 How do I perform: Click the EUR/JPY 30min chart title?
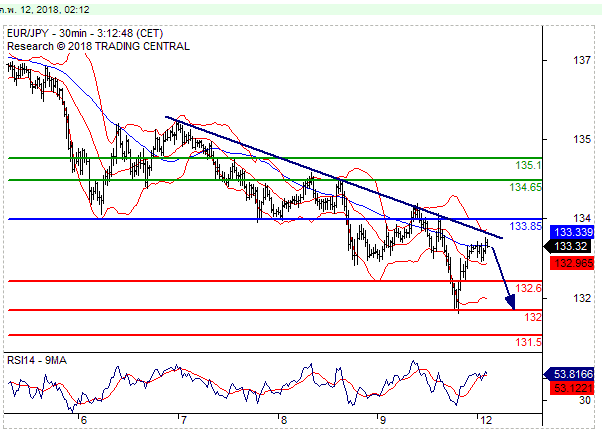(x=85, y=33)
